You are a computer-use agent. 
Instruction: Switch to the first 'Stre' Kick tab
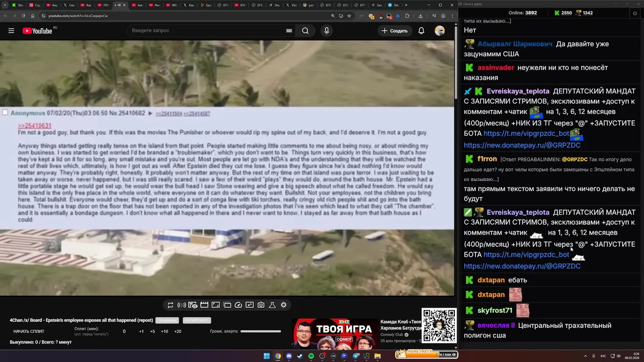[x=18, y=5]
